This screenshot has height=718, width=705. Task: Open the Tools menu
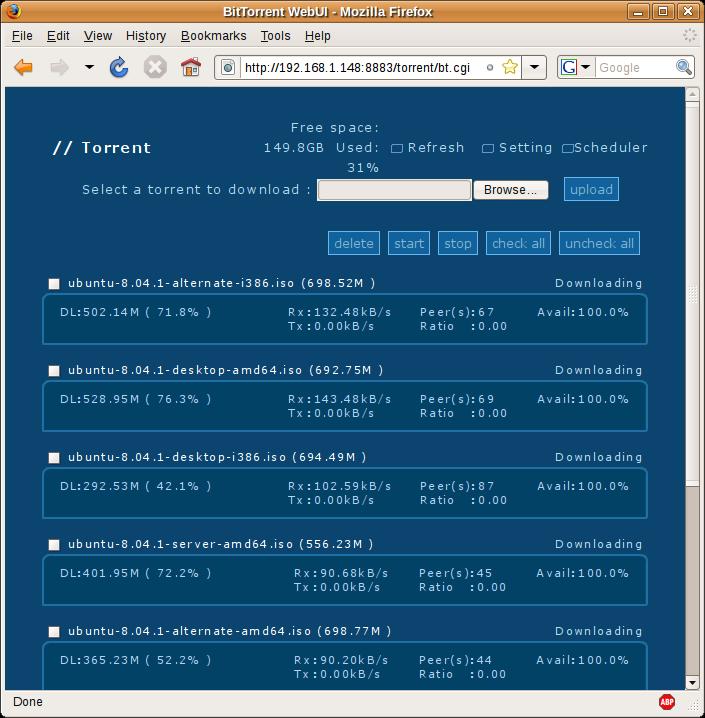[x=275, y=35]
